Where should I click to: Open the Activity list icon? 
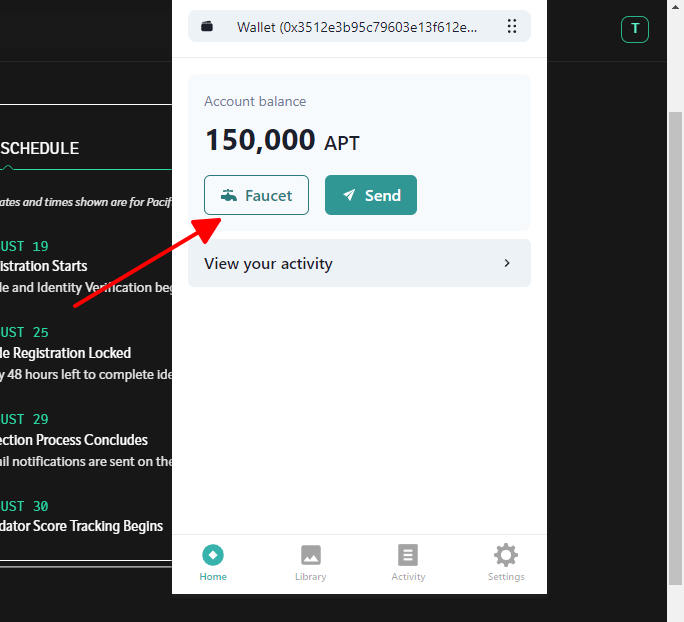coord(408,555)
